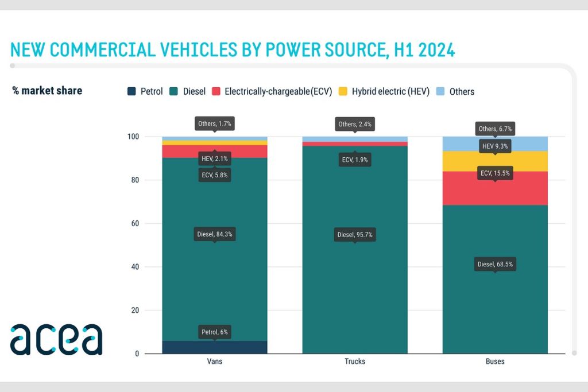Select the 'Diesel, 84.3%' label in Vans

coord(215,234)
